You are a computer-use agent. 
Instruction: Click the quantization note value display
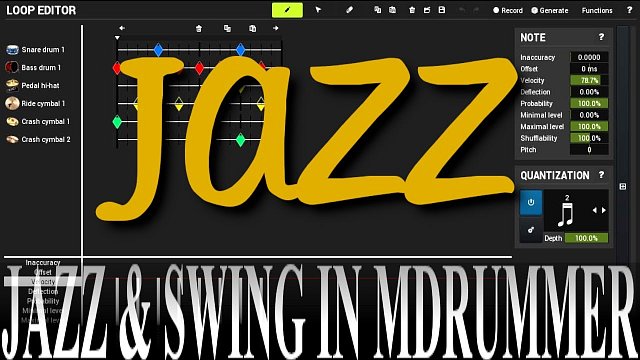[567, 211]
